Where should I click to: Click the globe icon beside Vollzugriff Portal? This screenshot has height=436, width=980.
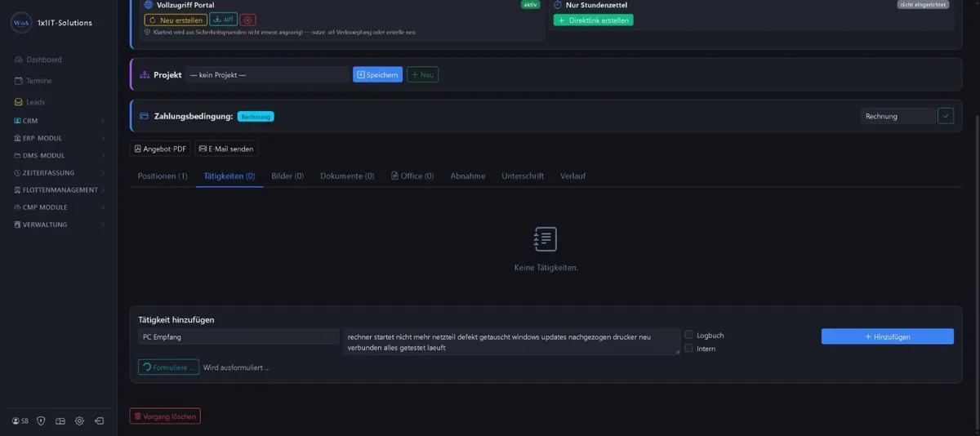point(149,5)
